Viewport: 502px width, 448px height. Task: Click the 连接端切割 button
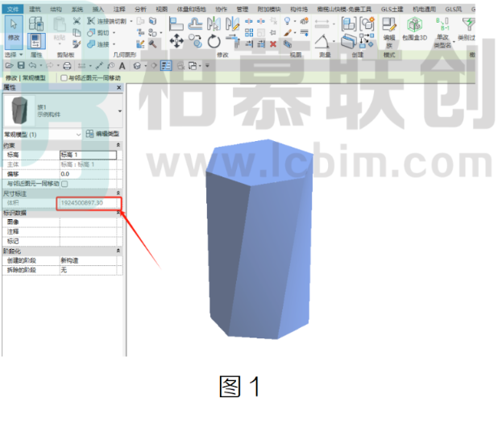point(107,21)
